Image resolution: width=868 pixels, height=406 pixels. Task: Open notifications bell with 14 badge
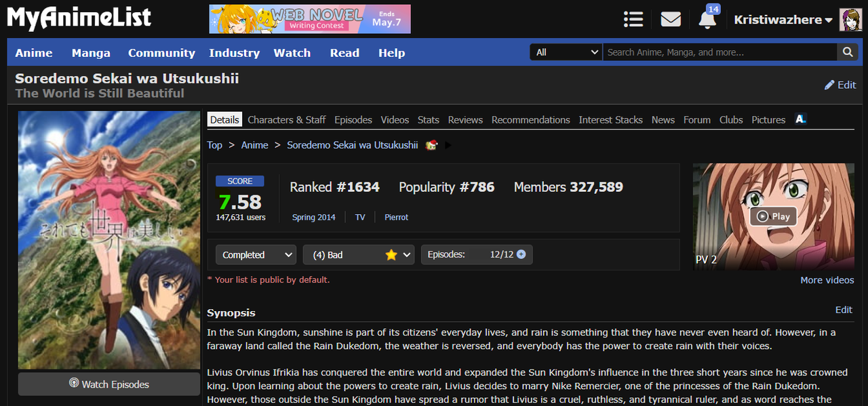[x=707, y=18]
